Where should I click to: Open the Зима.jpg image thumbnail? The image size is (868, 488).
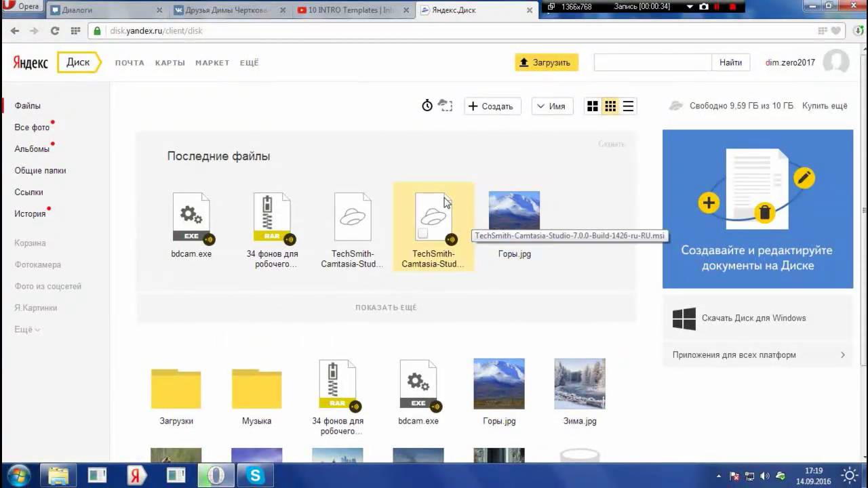(x=580, y=384)
